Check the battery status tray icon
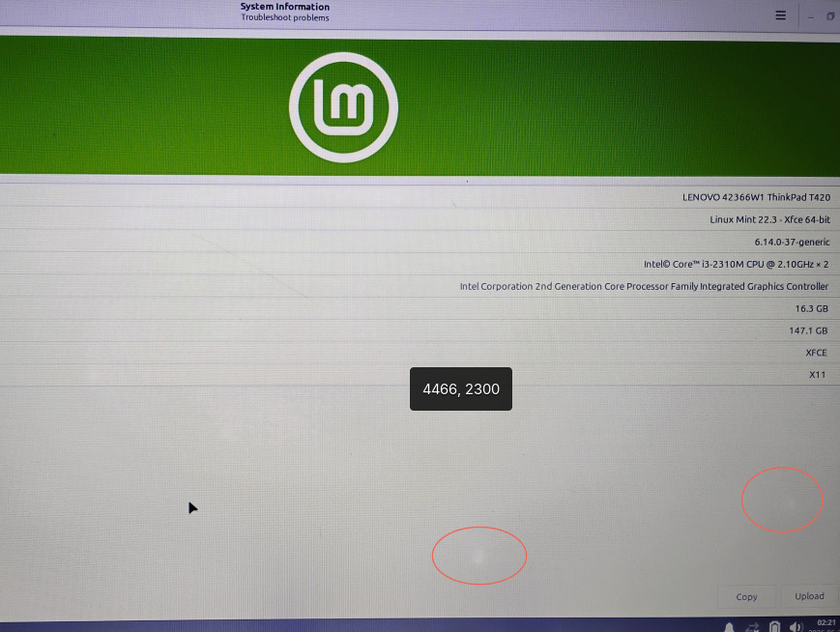Image resolution: width=840 pixels, height=632 pixels. [774, 626]
